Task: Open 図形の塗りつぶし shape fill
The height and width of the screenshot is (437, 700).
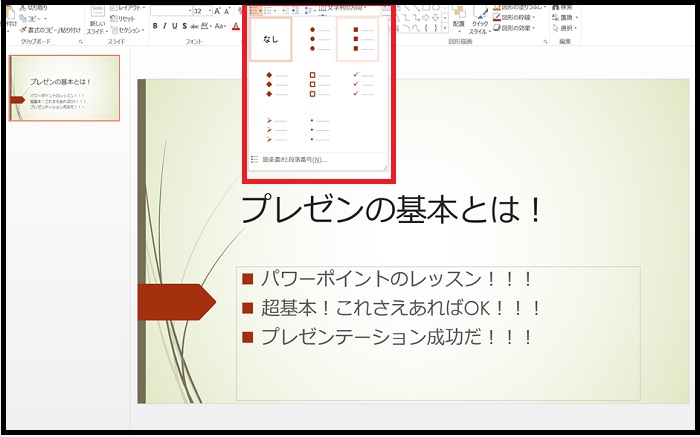Action: [520, 8]
